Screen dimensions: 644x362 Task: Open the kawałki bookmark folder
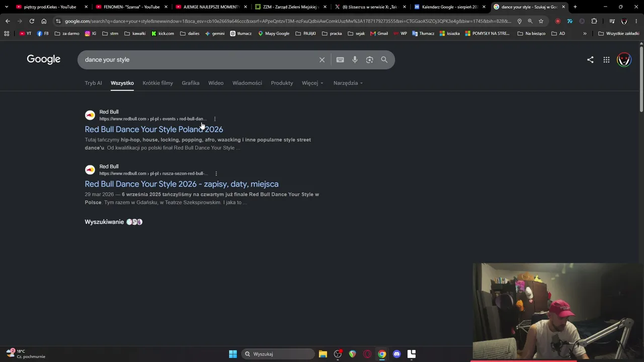(x=134, y=34)
